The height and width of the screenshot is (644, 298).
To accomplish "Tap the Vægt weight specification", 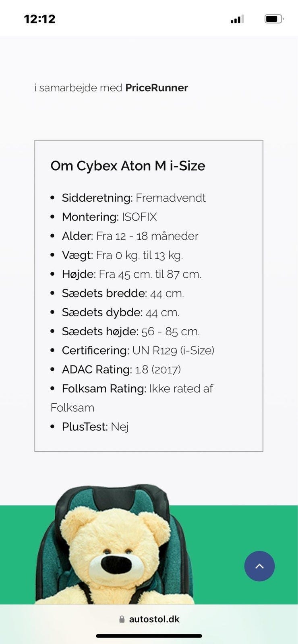I will coord(122,255).
